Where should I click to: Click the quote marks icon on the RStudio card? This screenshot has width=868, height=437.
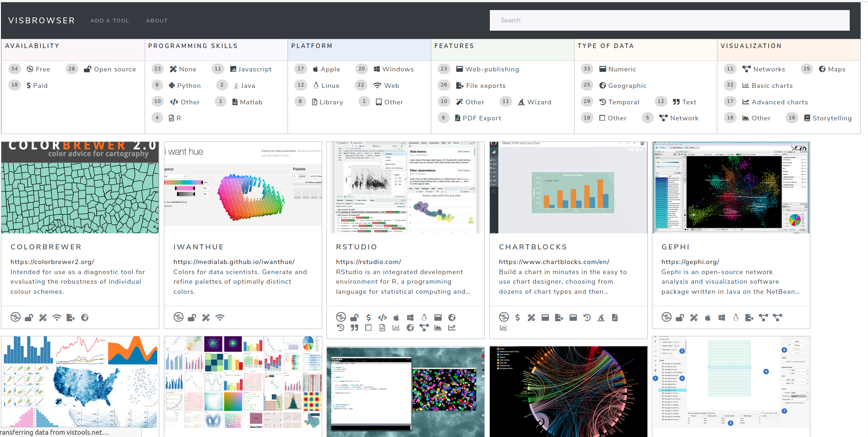pyautogui.click(x=354, y=328)
